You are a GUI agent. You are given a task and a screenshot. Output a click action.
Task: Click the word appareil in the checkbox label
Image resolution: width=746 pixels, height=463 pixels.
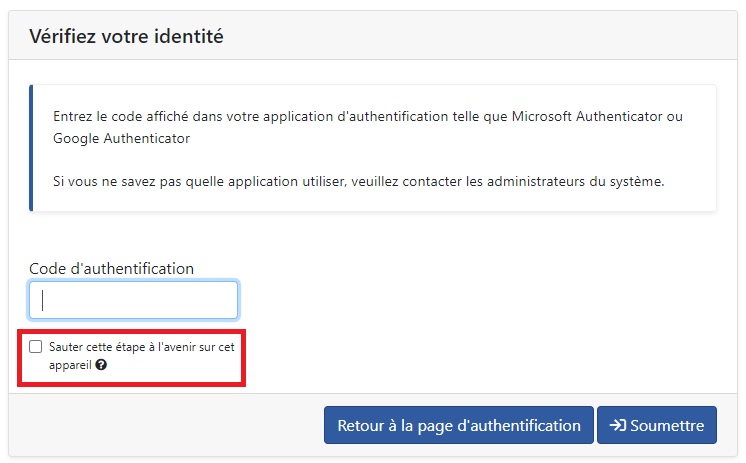click(x=70, y=365)
